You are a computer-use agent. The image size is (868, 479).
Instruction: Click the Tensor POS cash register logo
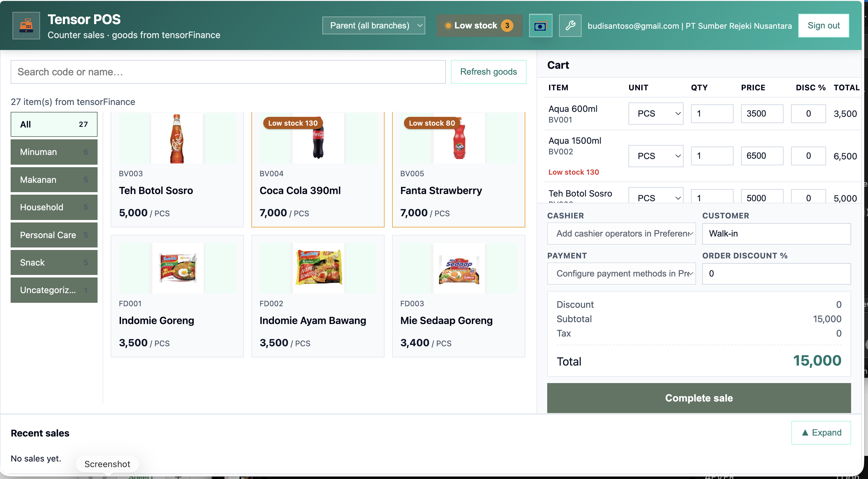tap(26, 26)
